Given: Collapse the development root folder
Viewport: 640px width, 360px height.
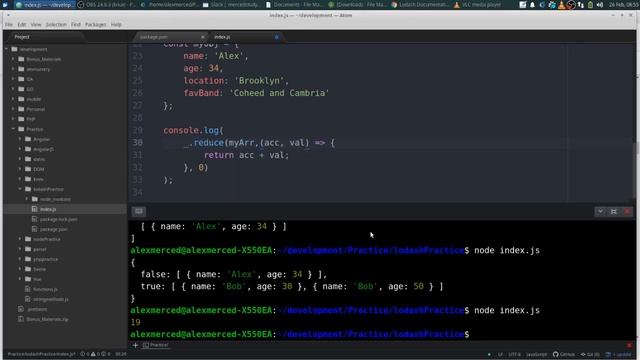Looking at the screenshot, I should (x=7, y=49).
